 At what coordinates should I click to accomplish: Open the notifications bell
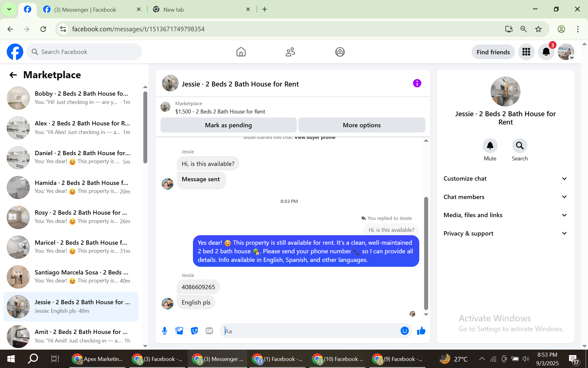pos(546,52)
